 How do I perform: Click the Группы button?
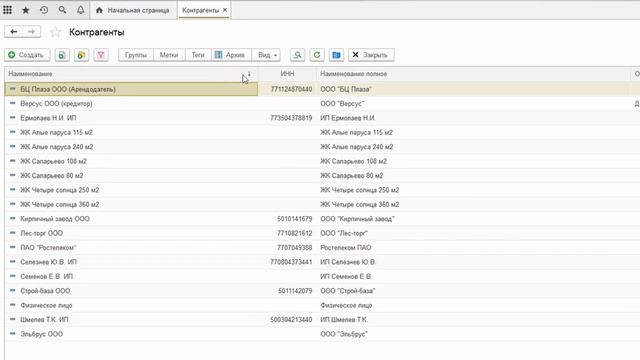click(x=136, y=55)
